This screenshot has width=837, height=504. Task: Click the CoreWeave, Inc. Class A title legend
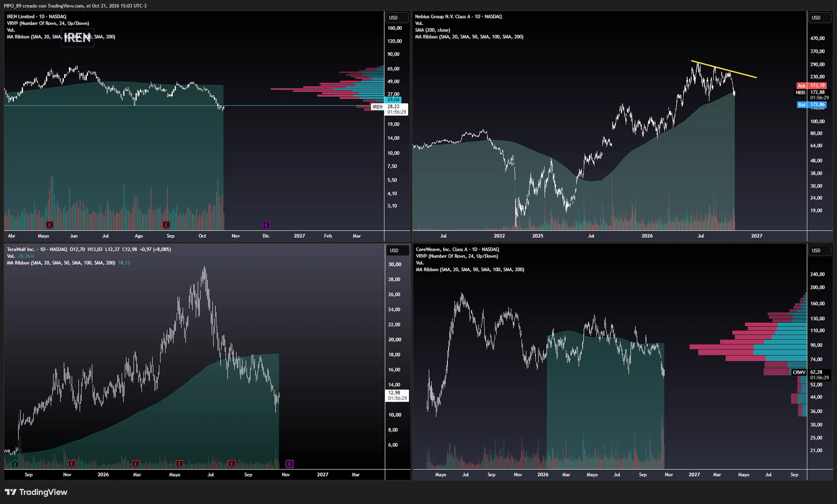(457, 249)
